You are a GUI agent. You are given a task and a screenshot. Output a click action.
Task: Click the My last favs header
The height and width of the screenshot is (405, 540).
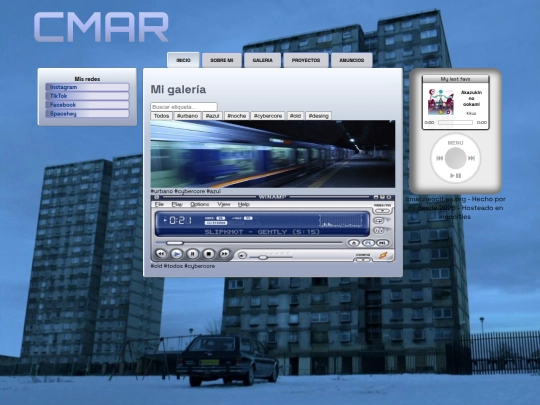(x=455, y=79)
